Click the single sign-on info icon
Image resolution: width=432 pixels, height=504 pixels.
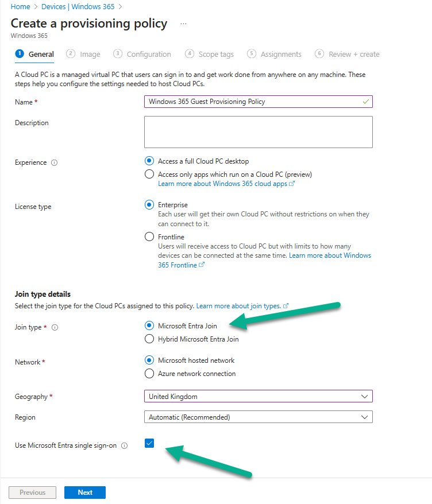(125, 446)
